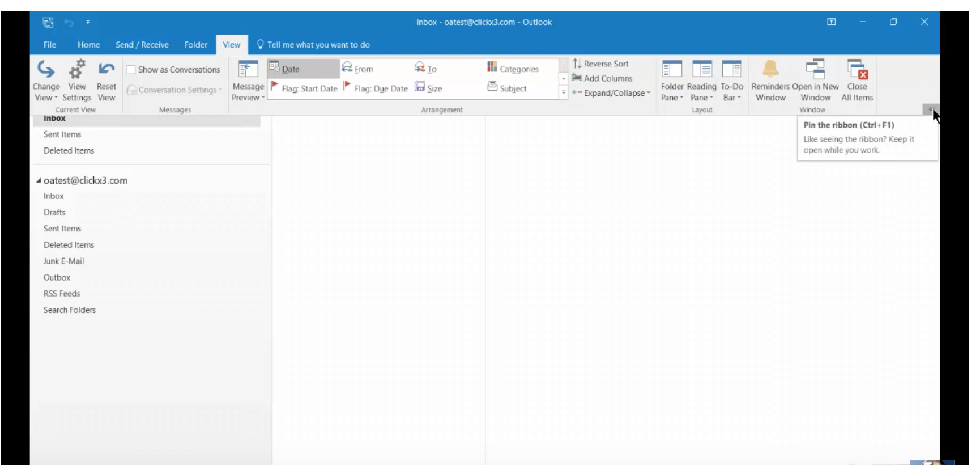Open the Outbox folder
980x465 pixels.
click(57, 278)
